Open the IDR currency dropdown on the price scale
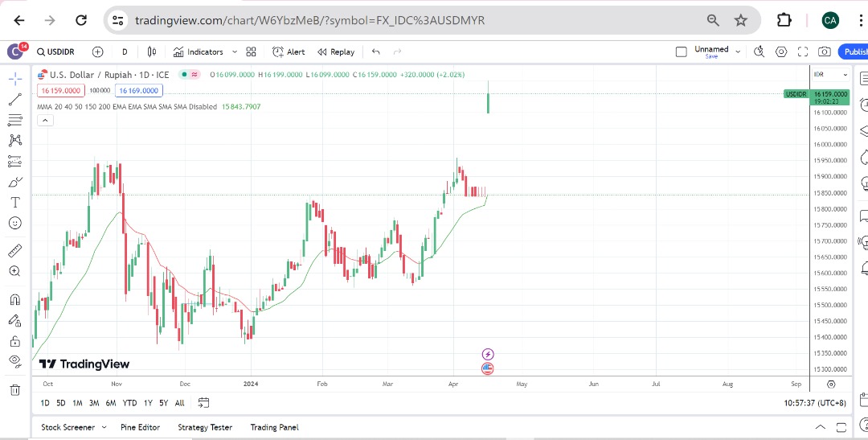This screenshot has width=868, height=440. coord(830,74)
